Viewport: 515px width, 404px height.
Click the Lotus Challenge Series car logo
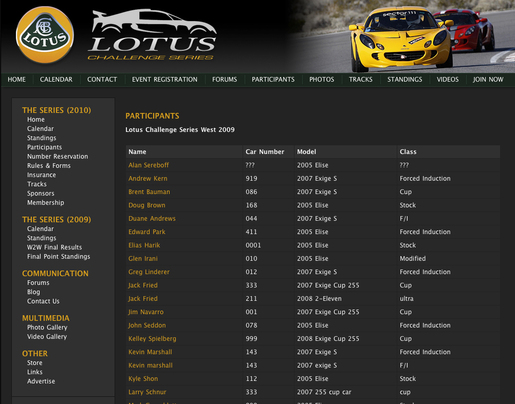[x=152, y=35]
